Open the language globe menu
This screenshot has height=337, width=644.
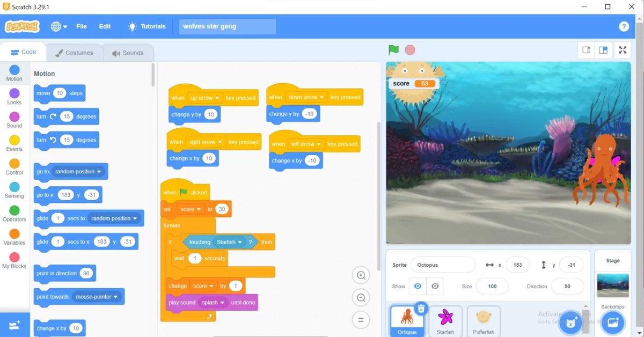pos(58,26)
